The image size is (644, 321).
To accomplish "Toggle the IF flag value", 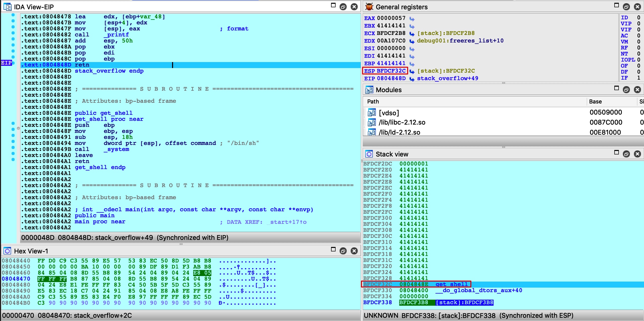I will click(x=638, y=78).
